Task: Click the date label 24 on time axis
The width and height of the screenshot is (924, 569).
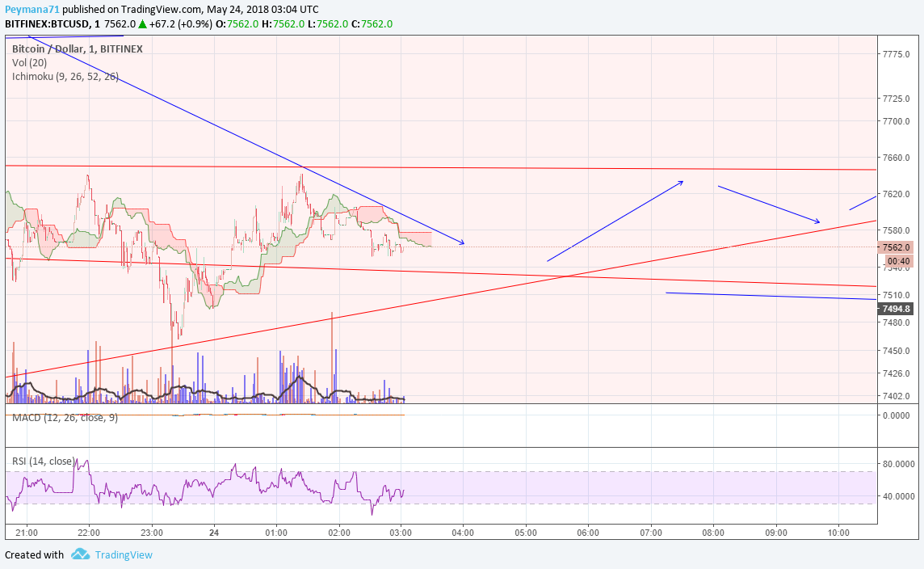Action: click(214, 533)
